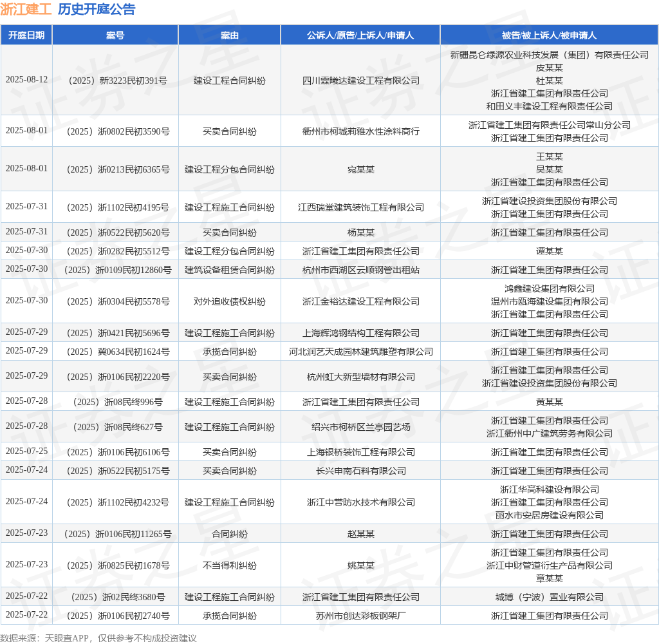659x644 pixels.
Task: Select case number 浙0802民初3590号
Action: [118, 131]
